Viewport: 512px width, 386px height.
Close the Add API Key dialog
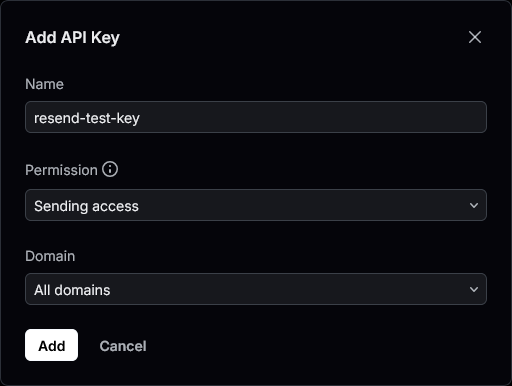[475, 37]
